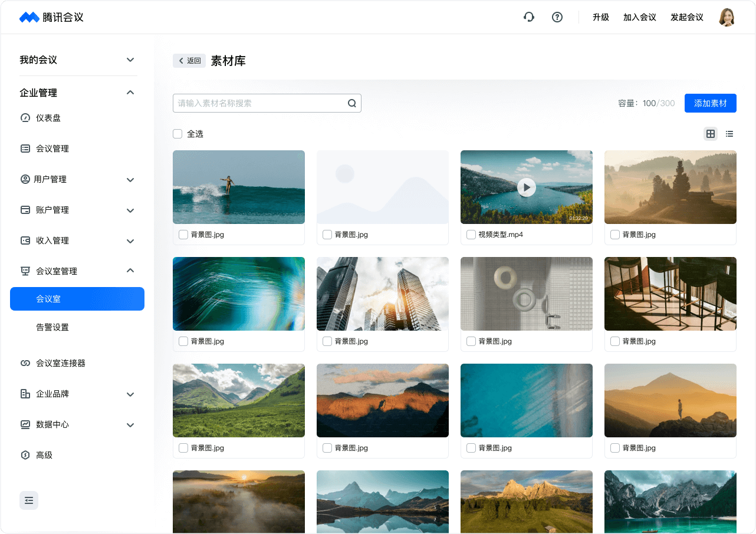The image size is (756, 534).
Task: Check the 视频类型.mp4 checkbox
Action: [471, 235]
